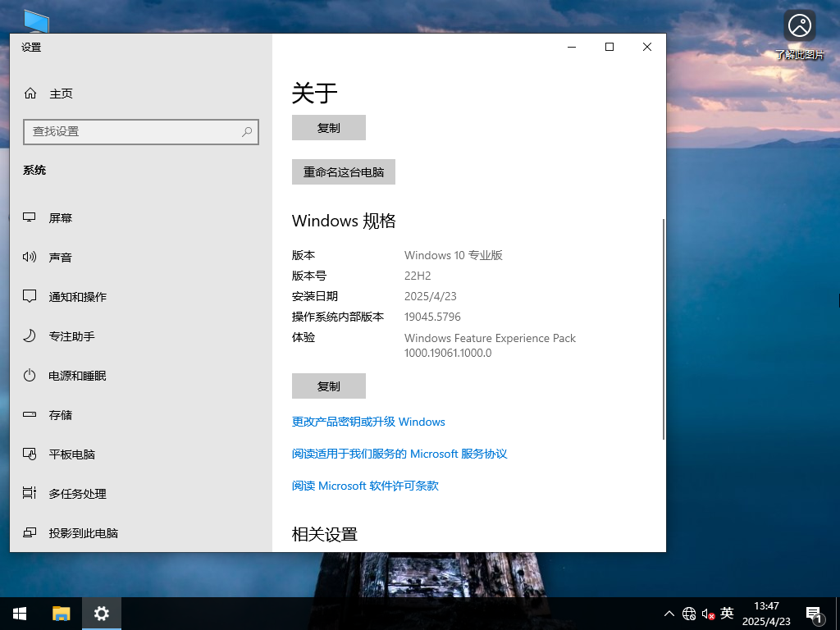Click the 查找设置 search box
840x630 pixels.
tap(140, 131)
